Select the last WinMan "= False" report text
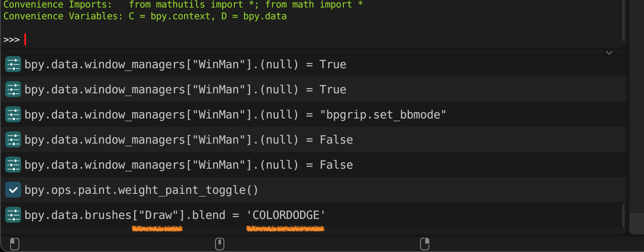The width and height of the screenshot is (644, 252). pos(189,165)
